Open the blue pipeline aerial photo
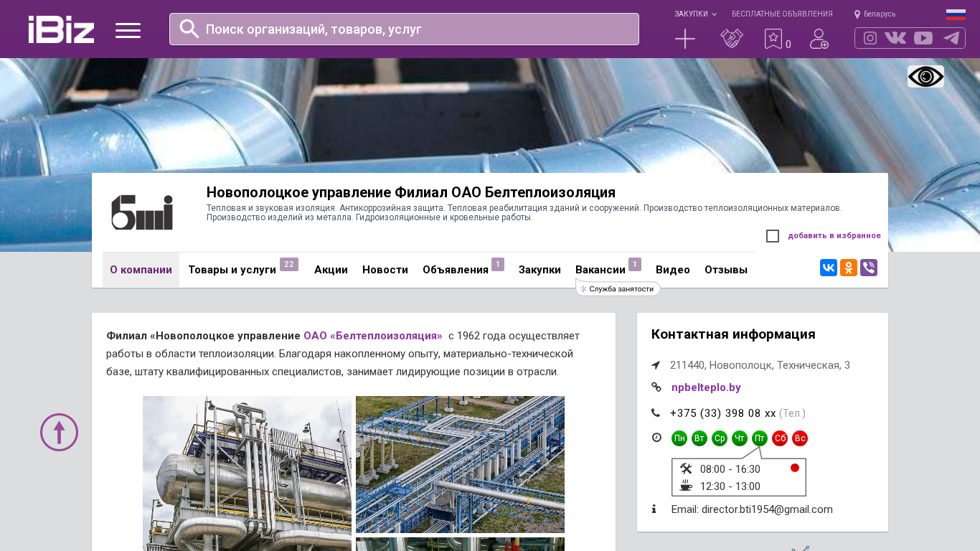Image resolution: width=980 pixels, height=551 pixels. [x=460, y=464]
